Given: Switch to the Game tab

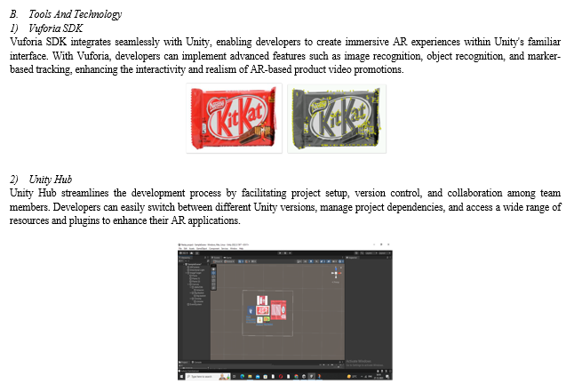Looking at the screenshot, I should pos(227,258).
